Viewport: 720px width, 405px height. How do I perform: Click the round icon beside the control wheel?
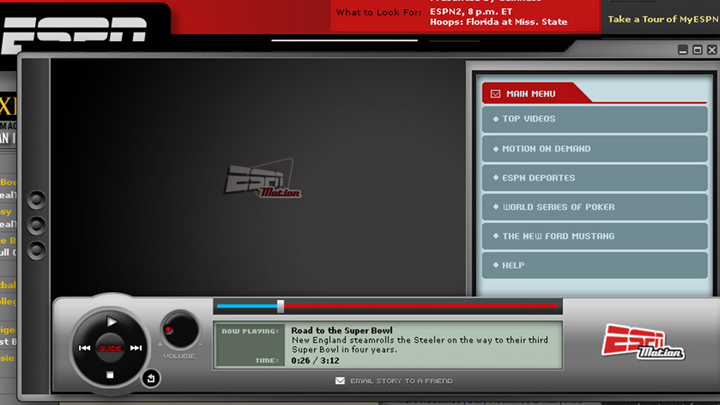[x=151, y=378]
